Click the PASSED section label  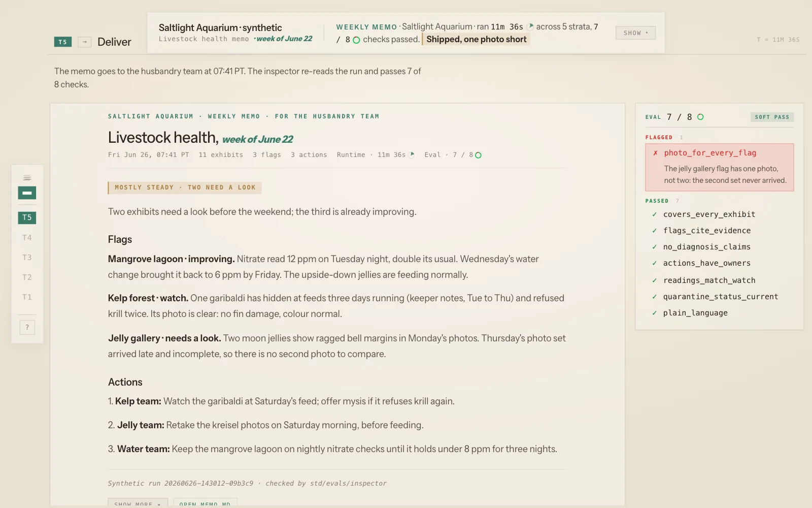point(657,201)
